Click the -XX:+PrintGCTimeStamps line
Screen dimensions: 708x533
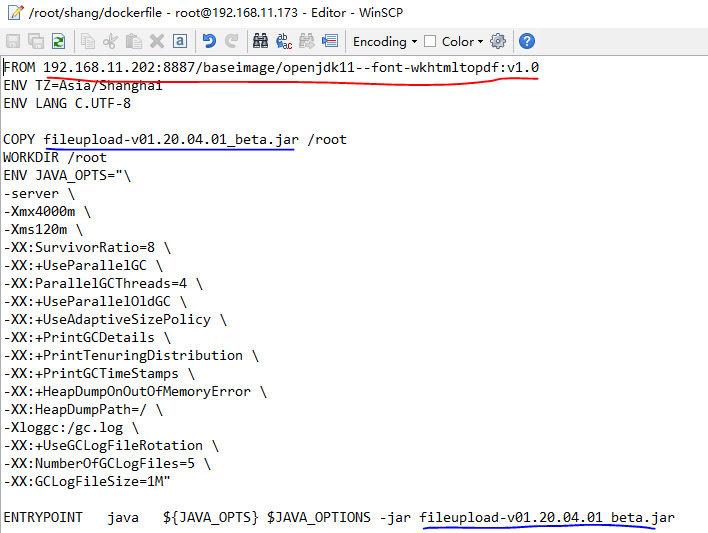99,374
